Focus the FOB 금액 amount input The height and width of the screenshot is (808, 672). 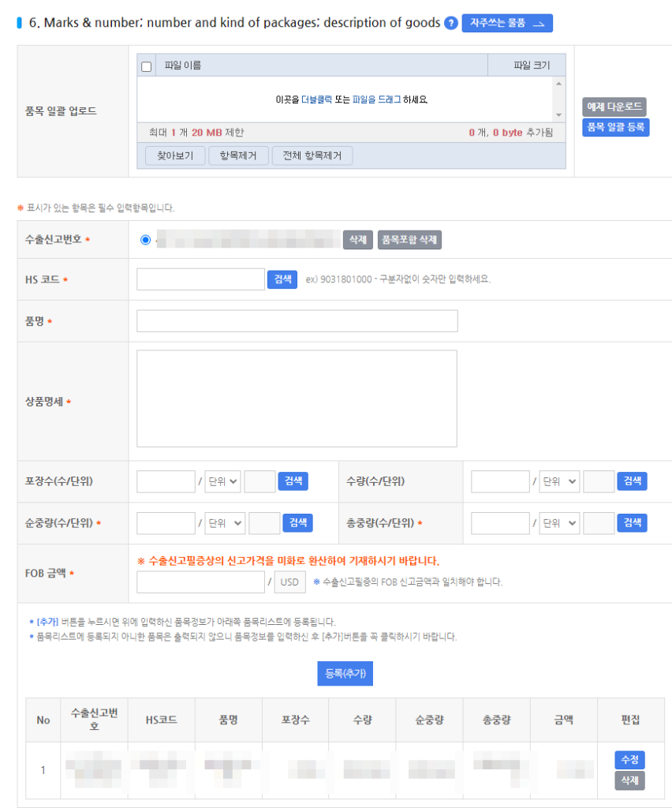point(201,582)
